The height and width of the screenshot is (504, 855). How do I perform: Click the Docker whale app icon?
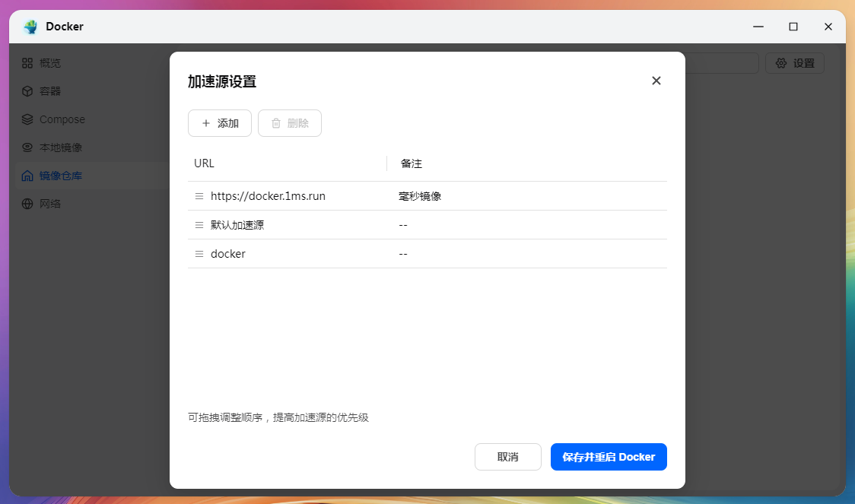pyautogui.click(x=30, y=26)
